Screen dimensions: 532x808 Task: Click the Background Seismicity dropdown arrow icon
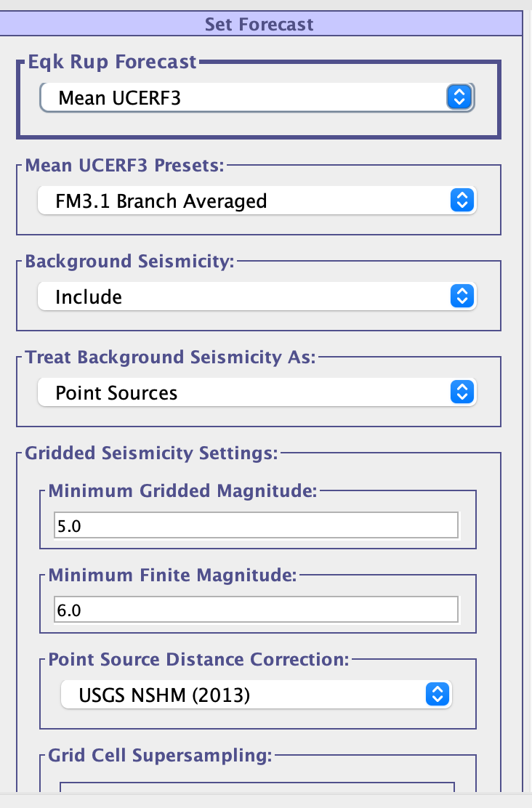pos(462,296)
